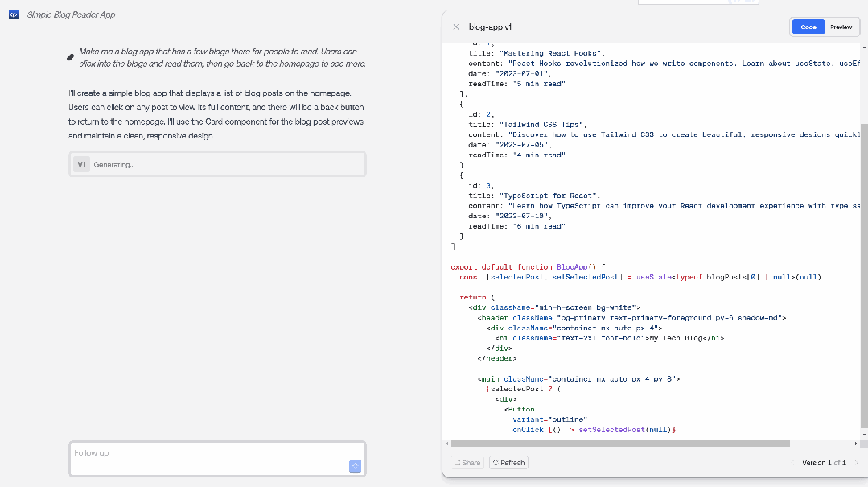Click the v0 logo icon top-left
Screen dimensions: 868x487
click(13, 14)
